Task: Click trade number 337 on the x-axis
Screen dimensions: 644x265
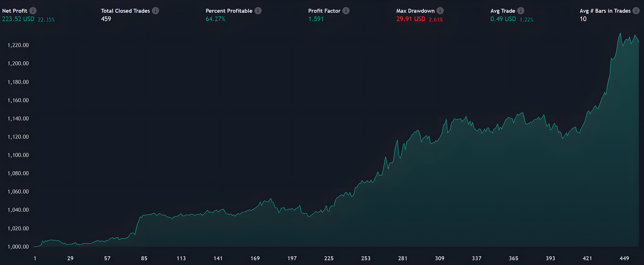Action: [x=477, y=258]
